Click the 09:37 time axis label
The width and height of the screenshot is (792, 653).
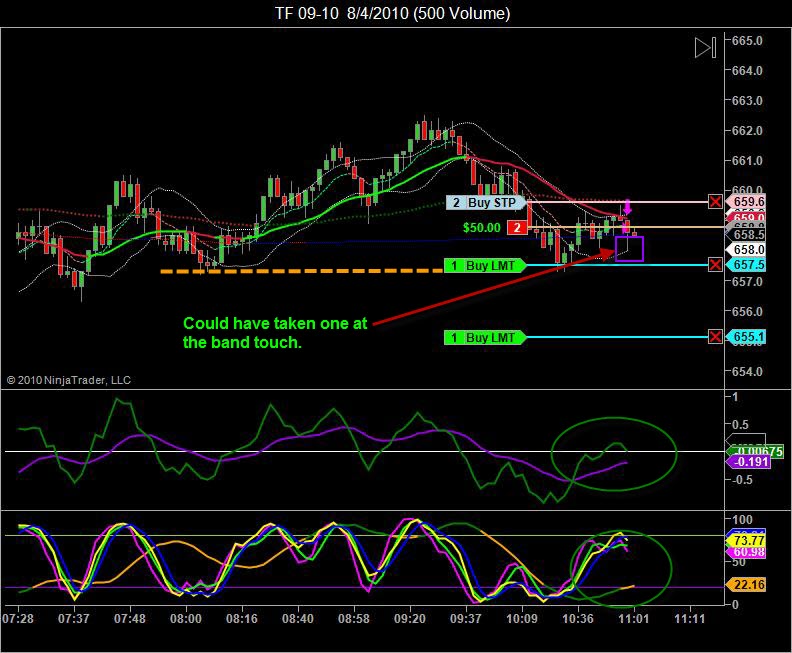click(x=466, y=619)
